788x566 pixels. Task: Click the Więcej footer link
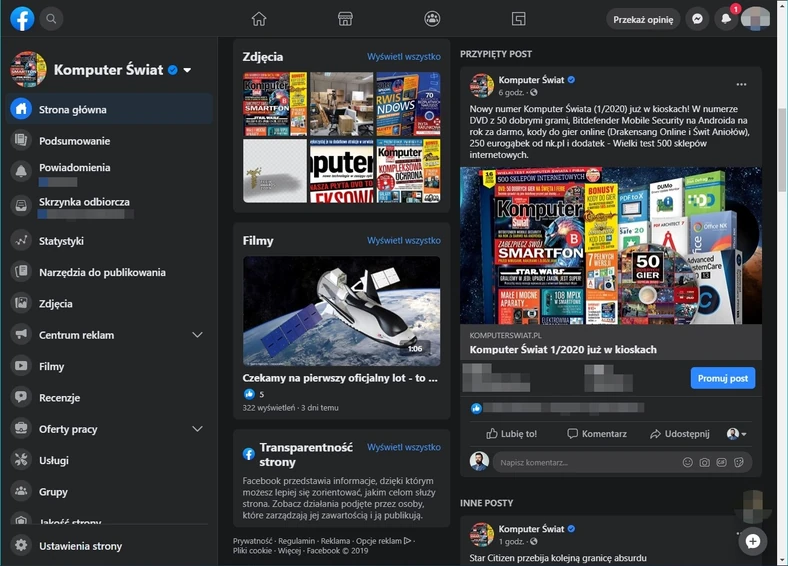pos(289,551)
